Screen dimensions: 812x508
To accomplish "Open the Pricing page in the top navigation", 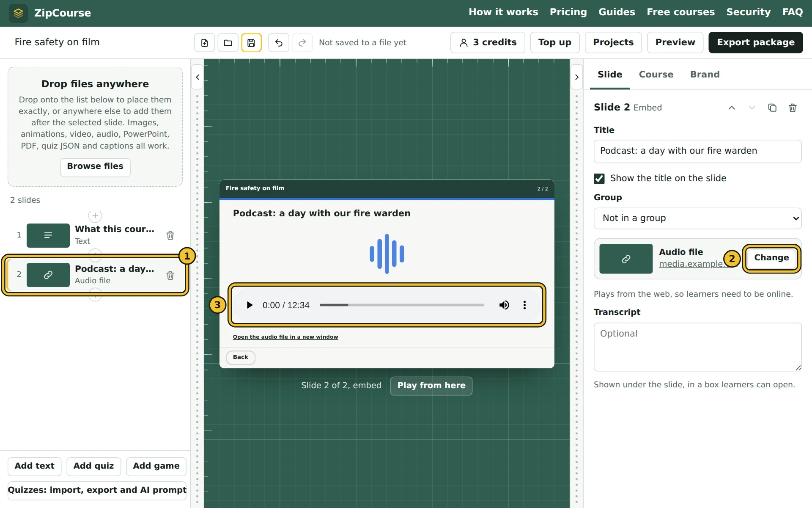I will coord(568,12).
